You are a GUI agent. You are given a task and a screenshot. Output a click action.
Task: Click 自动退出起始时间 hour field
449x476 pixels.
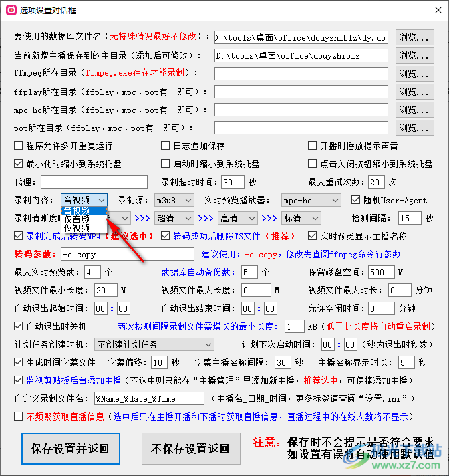click(101, 308)
